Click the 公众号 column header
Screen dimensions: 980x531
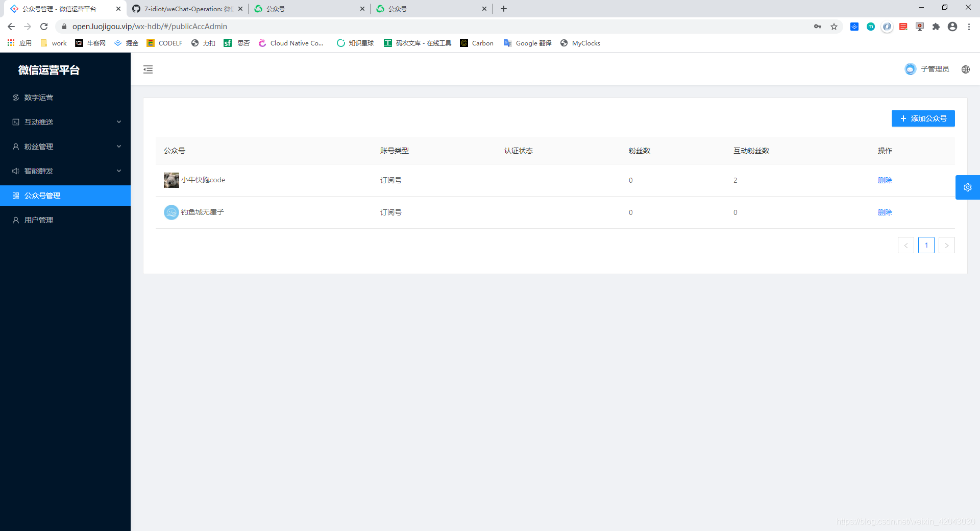(175, 151)
